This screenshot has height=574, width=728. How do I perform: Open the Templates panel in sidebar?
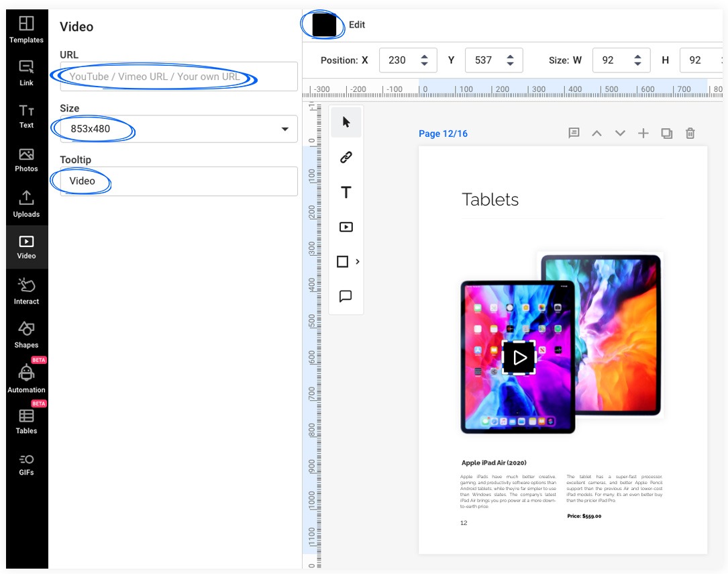[26, 30]
